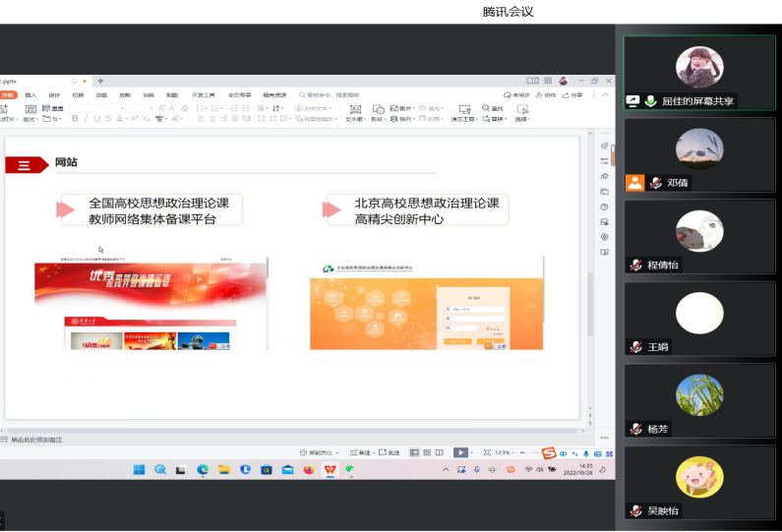Open File Explorer from the taskbar

pyautogui.click(x=224, y=470)
